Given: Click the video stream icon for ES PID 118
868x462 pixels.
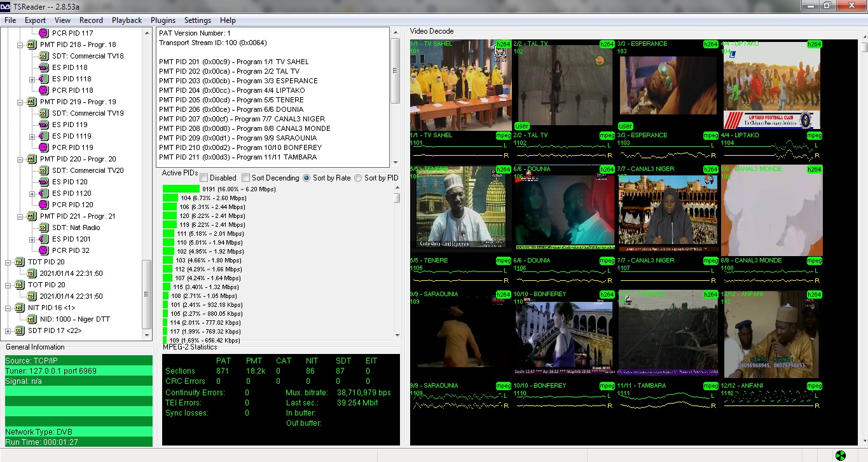Looking at the screenshot, I should pyautogui.click(x=43, y=67).
